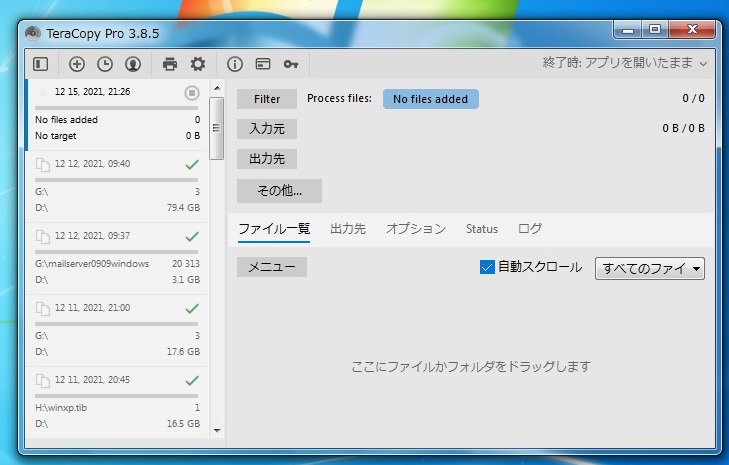
Task: Click copy icon beside 12 11, 2021, 21:00
Action: 43,309
